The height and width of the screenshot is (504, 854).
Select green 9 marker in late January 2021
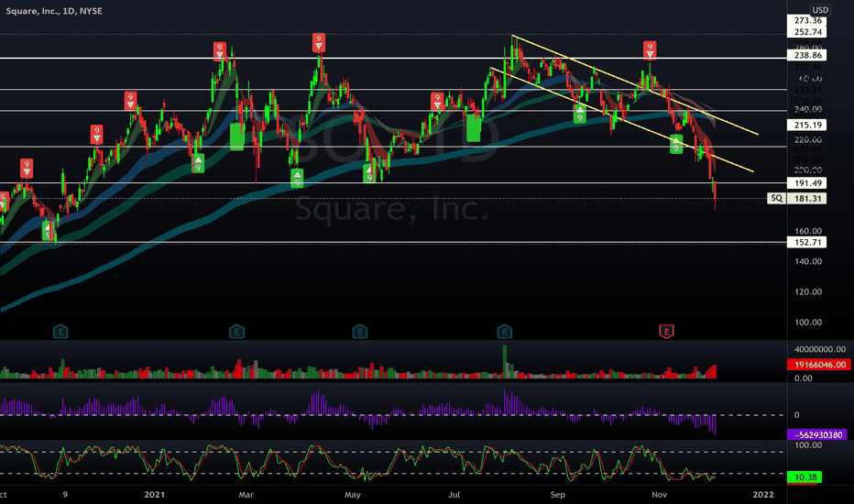198,163
